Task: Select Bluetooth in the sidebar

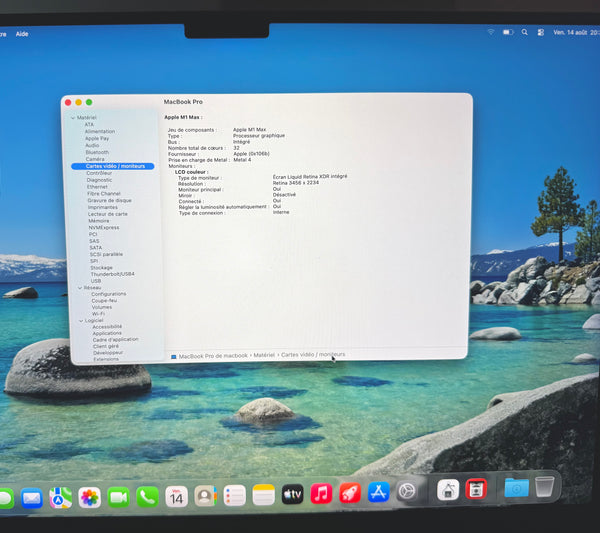Action: (x=97, y=152)
